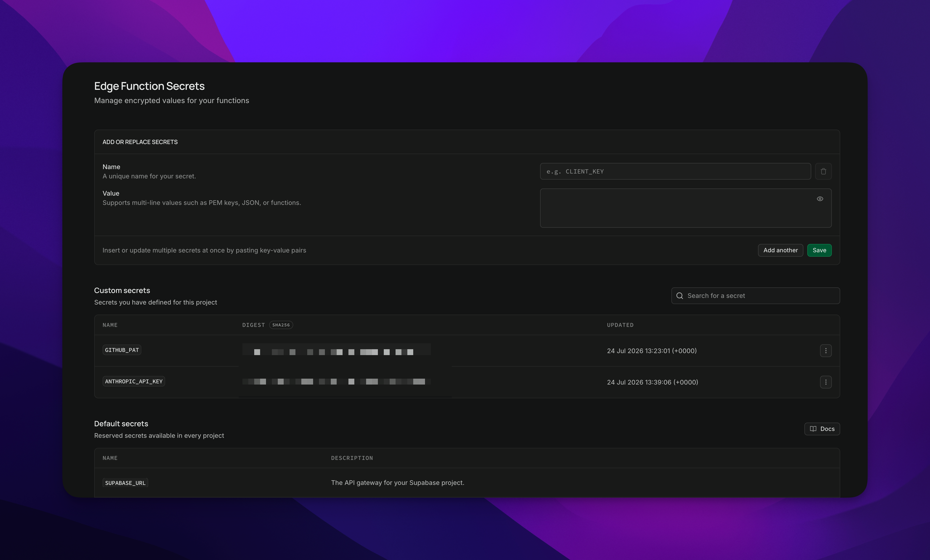Click the DESCRIPTION column header
Screen dimensions: 930x560
pyautogui.click(x=352, y=458)
